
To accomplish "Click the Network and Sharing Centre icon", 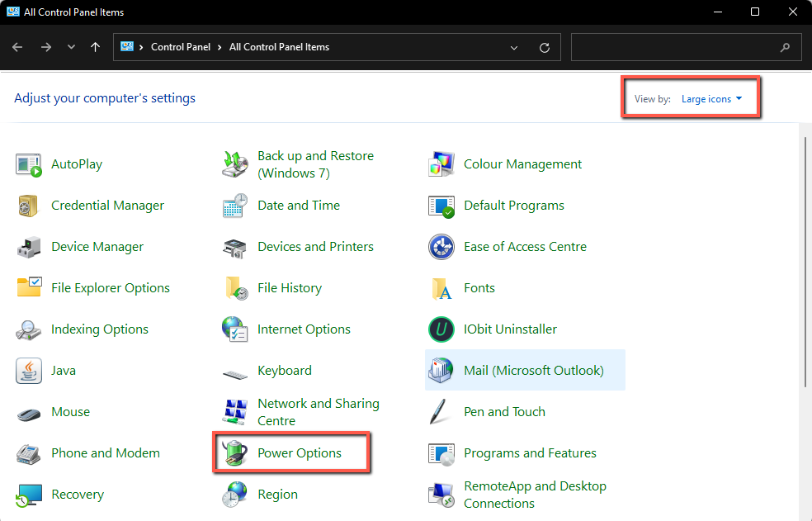I will coord(235,411).
